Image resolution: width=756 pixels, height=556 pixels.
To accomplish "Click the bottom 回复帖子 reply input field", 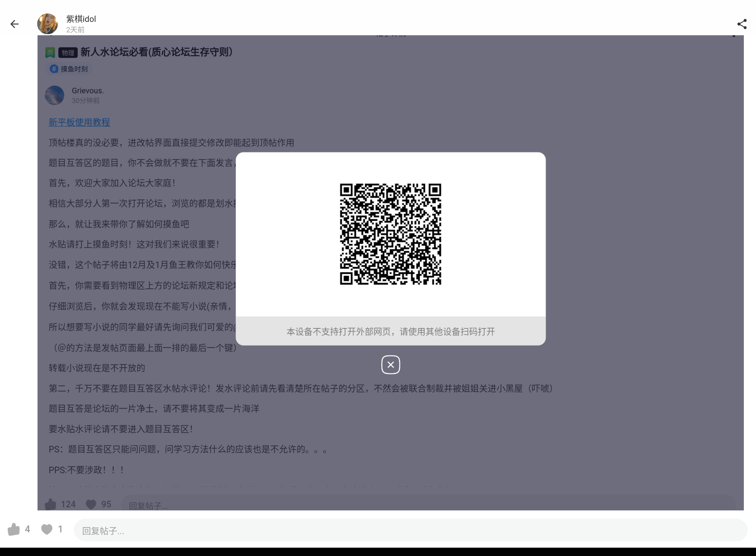I will (410, 530).
